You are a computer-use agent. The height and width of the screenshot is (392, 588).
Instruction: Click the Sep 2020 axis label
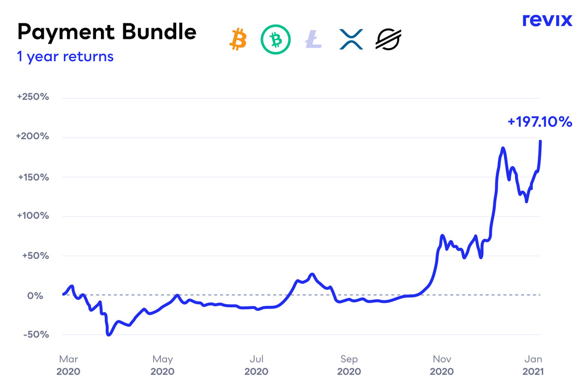pos(349,365)
